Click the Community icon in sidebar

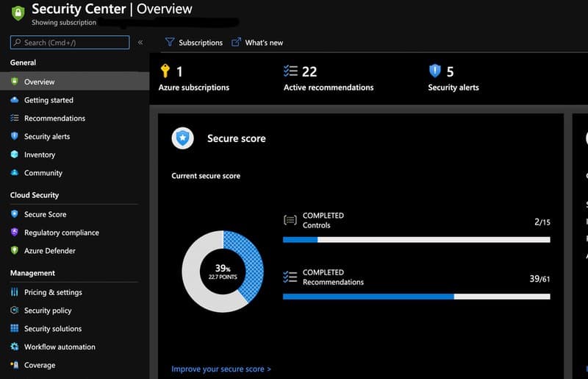click(15, 173)
